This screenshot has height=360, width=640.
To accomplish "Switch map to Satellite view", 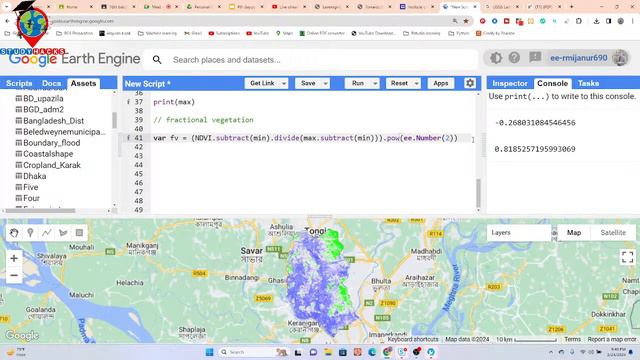I will pyautogui.click(x=613, y=233).
